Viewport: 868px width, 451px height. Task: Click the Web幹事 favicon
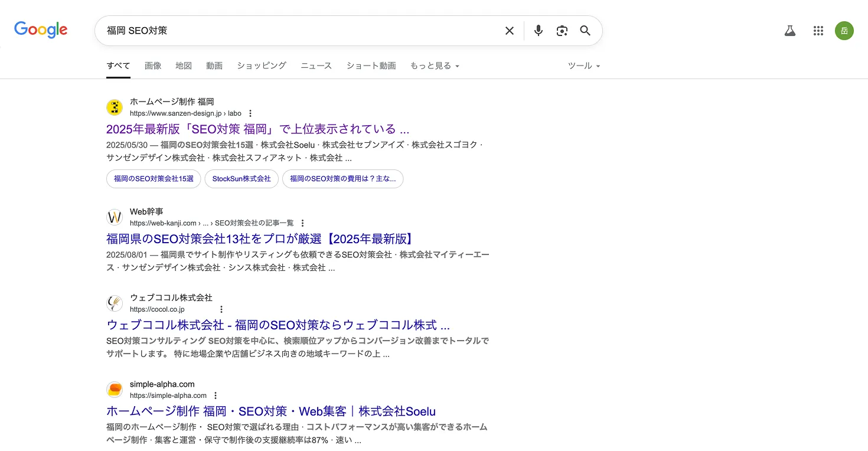click(115, 217)
